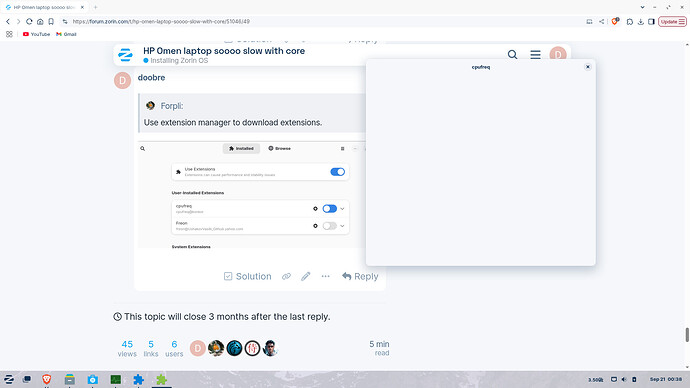The image size is (690, 388).
Task: Open doobre's avatar next to the post
Action: click(x=122, y=81)
